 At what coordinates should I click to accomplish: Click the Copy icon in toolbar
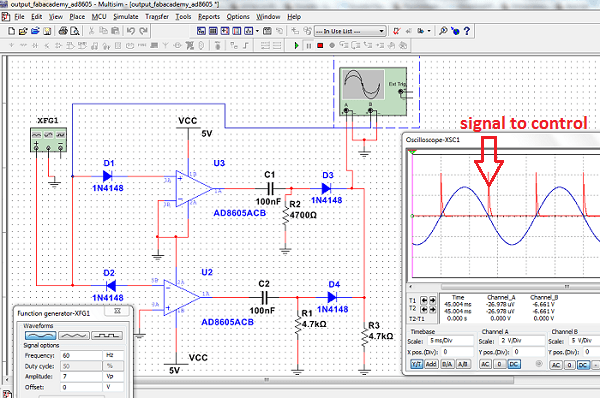103,31
